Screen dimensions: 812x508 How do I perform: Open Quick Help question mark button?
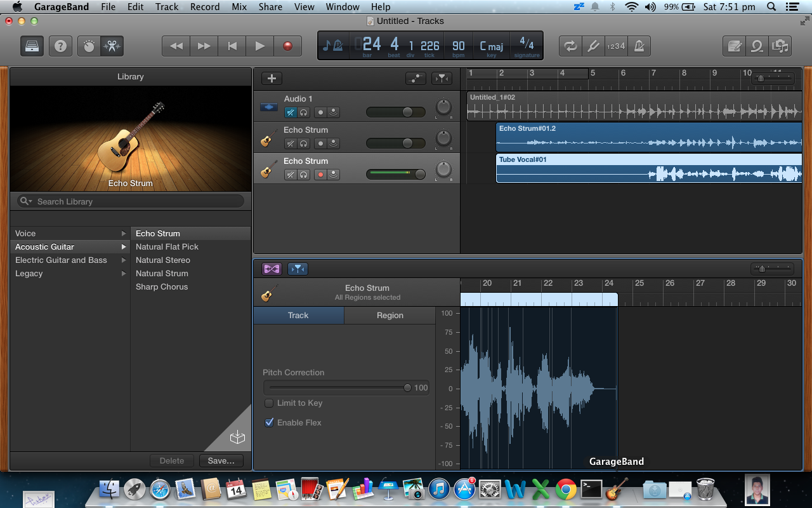point(60,46)
